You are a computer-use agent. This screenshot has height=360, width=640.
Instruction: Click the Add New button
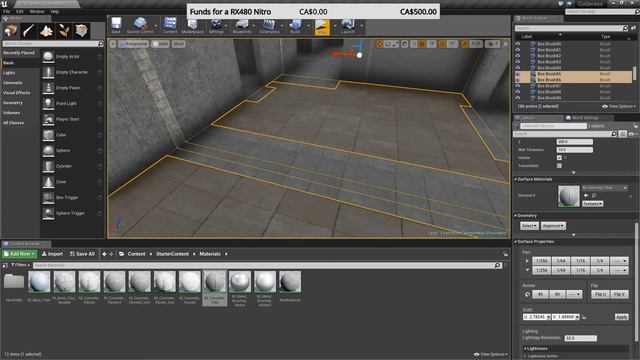[x=20, y=254]
